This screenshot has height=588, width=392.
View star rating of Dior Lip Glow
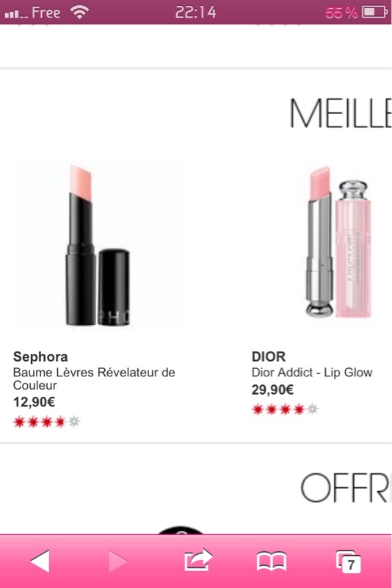(x=286, y=409)
